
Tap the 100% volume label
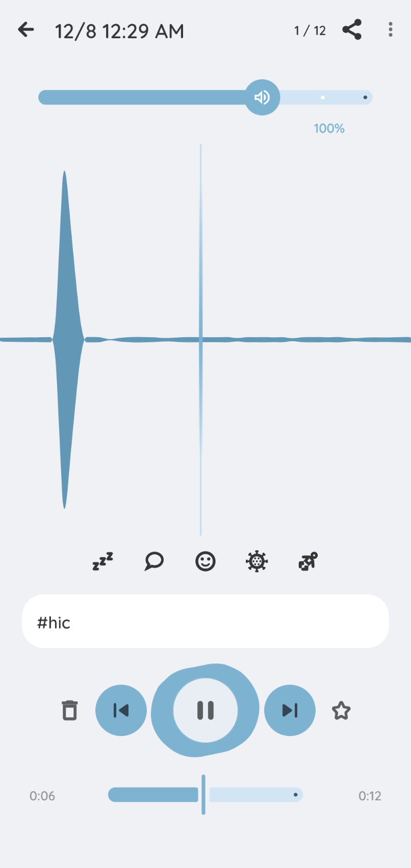coord(329,128)
